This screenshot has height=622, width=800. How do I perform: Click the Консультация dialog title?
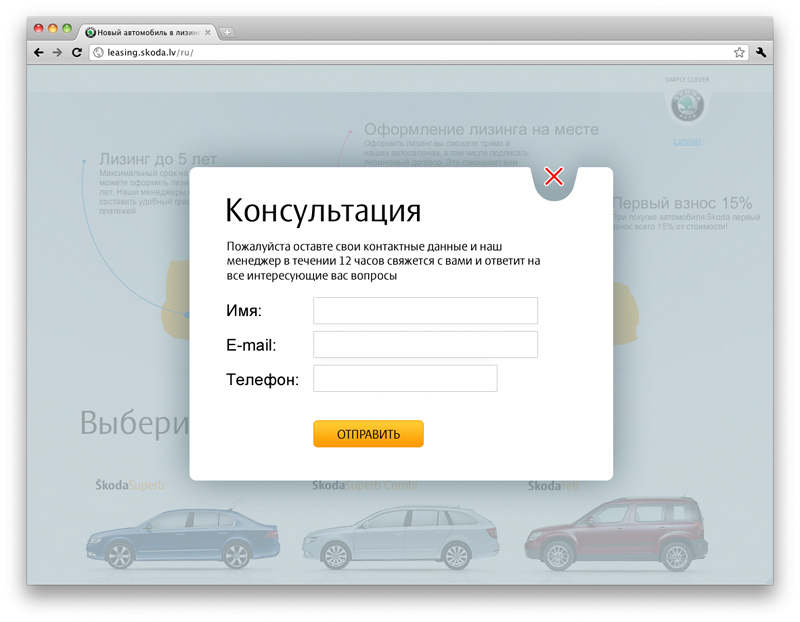pos(323,210)
